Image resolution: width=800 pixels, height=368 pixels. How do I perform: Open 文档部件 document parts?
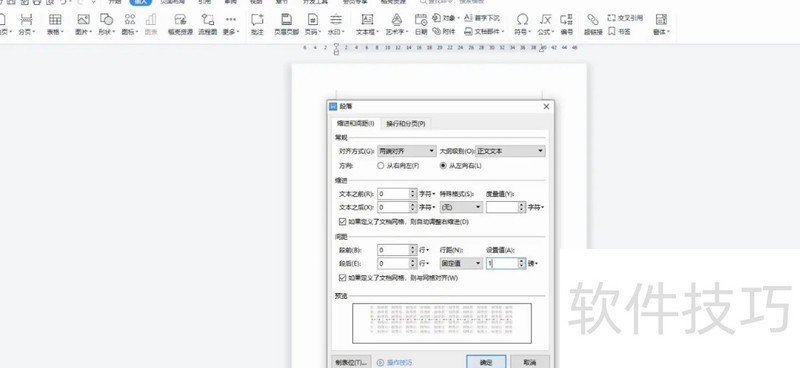click(484, 31)
